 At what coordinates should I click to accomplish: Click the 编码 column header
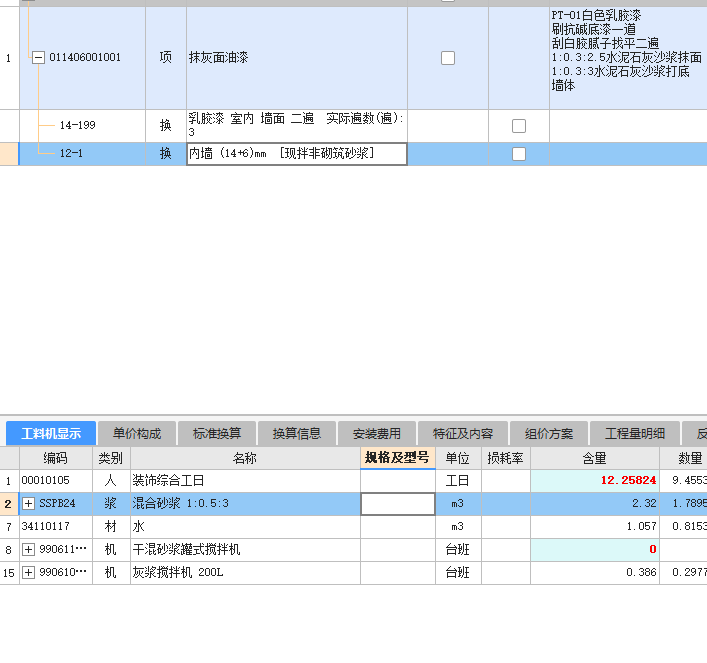(x=55, y=459)
